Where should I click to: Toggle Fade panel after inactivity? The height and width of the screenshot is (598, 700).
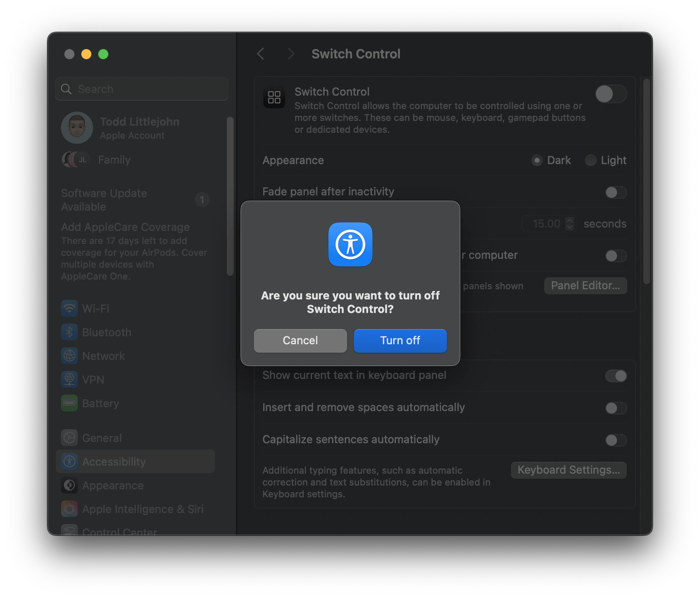tap(616, 192)
